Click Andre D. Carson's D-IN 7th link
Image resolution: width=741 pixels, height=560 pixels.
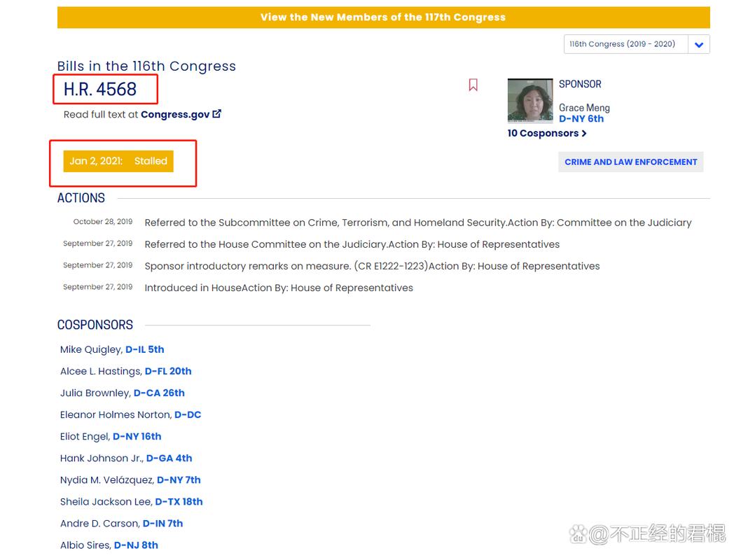pyautogui.click(x=162, y=523)
